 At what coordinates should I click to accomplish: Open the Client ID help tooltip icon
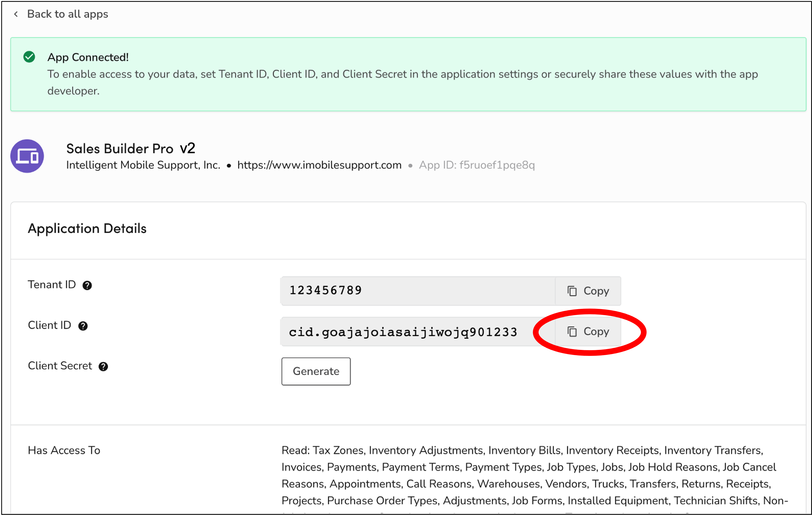[83, 326]
